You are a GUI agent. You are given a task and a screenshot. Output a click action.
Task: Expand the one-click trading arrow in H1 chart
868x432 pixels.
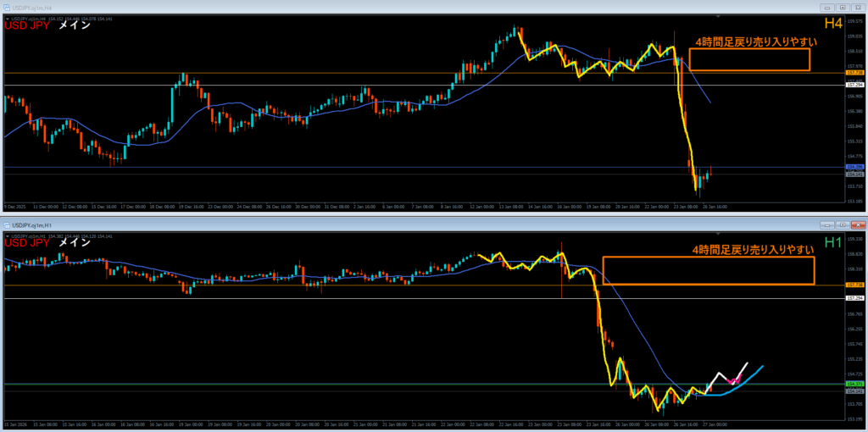7,235
